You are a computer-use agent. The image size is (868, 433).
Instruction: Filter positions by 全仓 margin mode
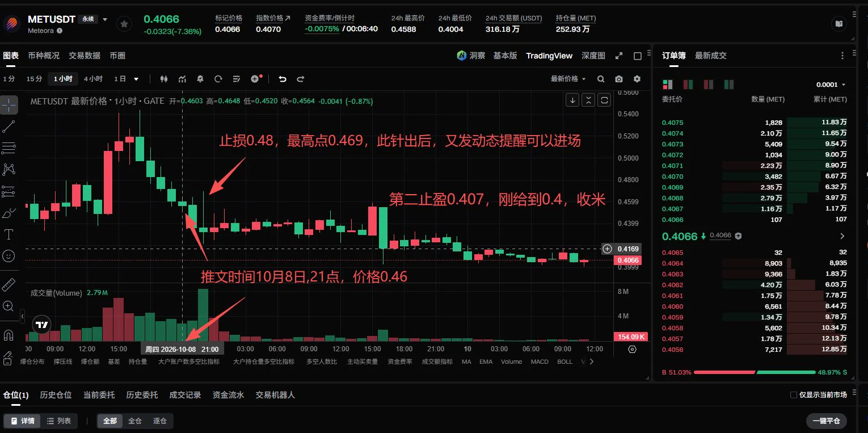pyautogui.click(x=135, y=421)
